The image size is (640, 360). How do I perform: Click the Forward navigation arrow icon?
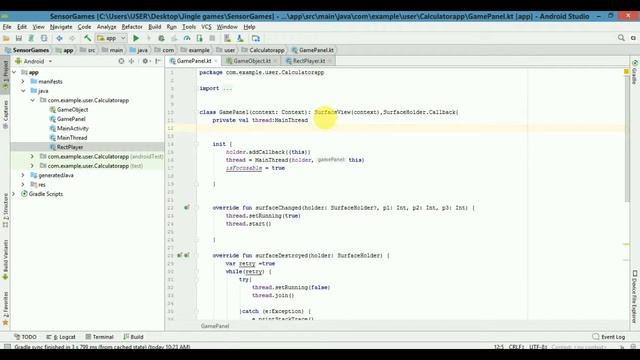click(x=72, y=38)
